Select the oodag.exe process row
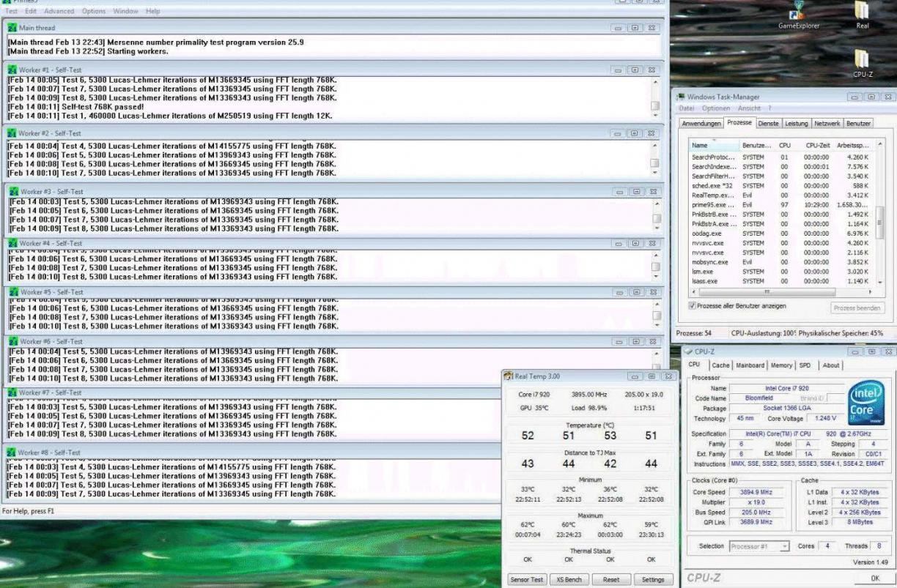Screen dimensions: 897x588 click(782, 234)
